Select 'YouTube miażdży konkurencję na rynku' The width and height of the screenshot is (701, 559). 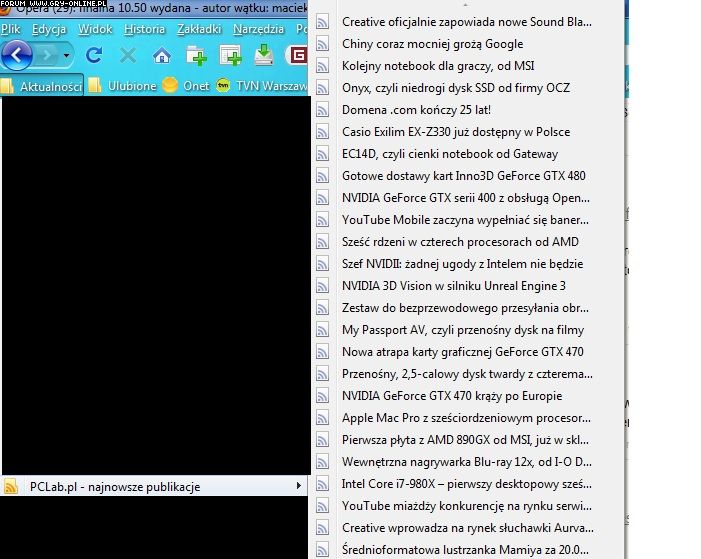tap(469, 506)
